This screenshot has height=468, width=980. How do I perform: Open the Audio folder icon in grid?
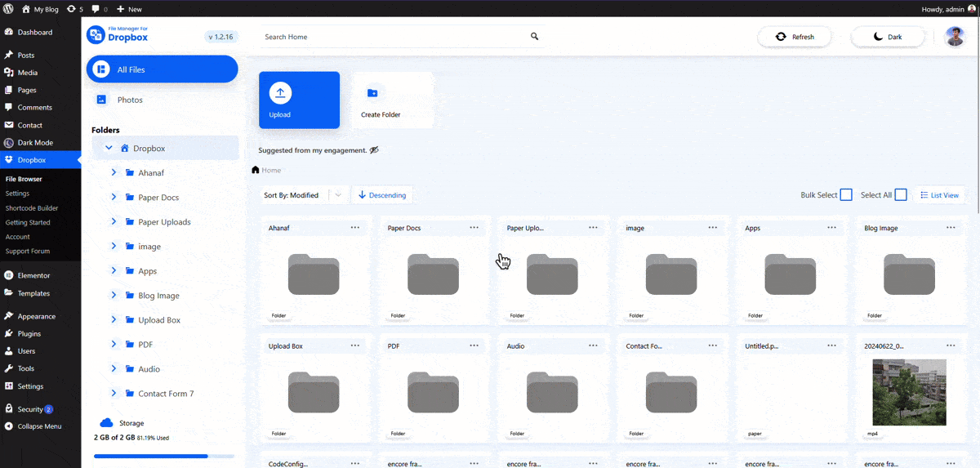552,392
